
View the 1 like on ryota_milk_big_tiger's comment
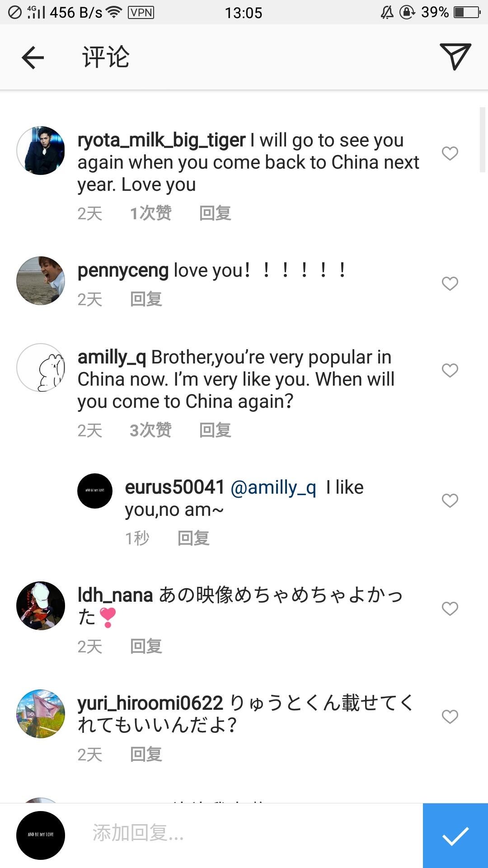[x=150, y=213]
